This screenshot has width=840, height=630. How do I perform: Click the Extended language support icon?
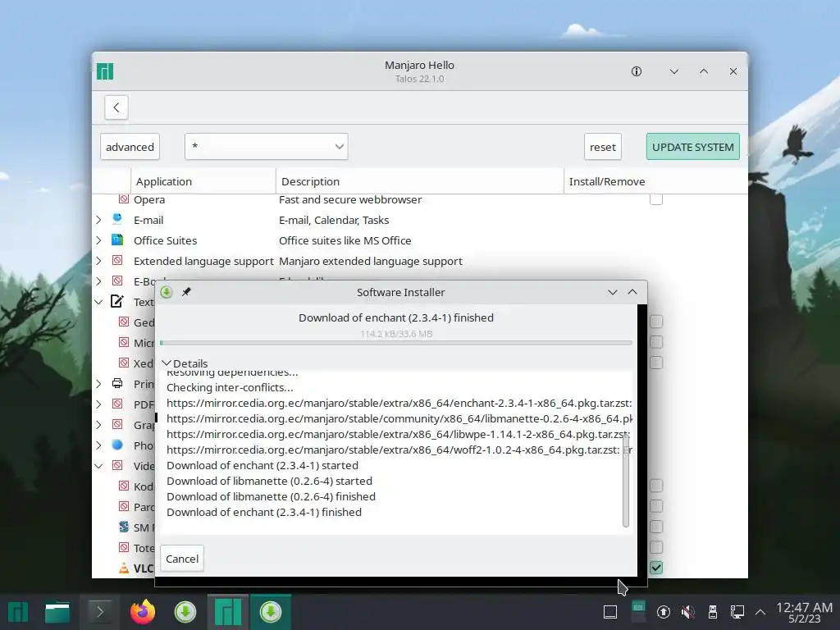tap(117, 260)
